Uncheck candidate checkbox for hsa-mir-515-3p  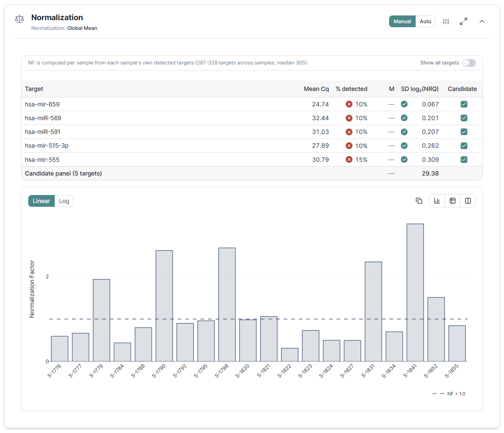464,146
